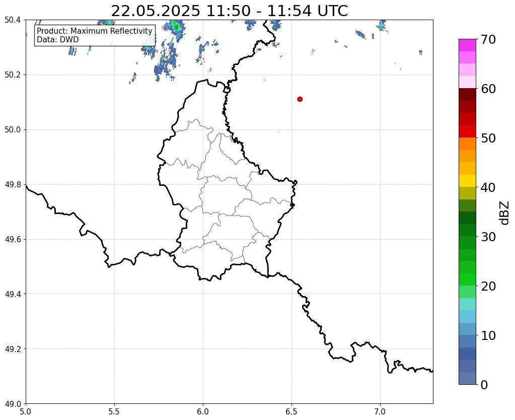
Task: Click the bright green colorbar segment at 20
Action: 467,279
